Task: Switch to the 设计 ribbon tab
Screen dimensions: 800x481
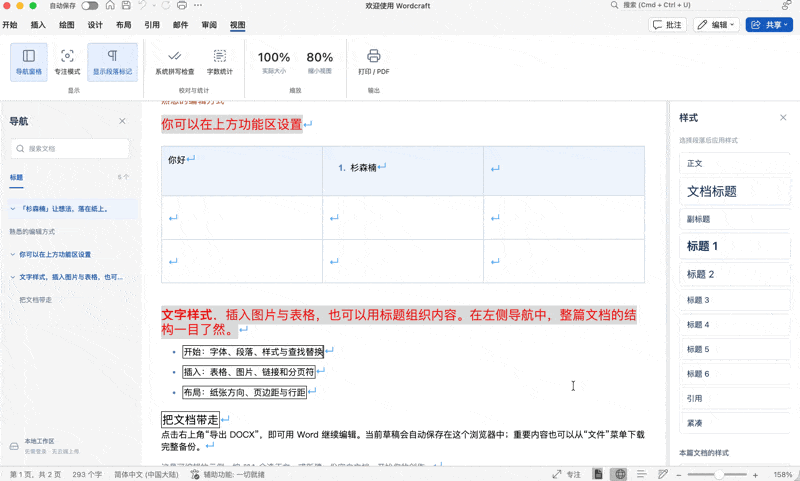Action: point(95,24)
